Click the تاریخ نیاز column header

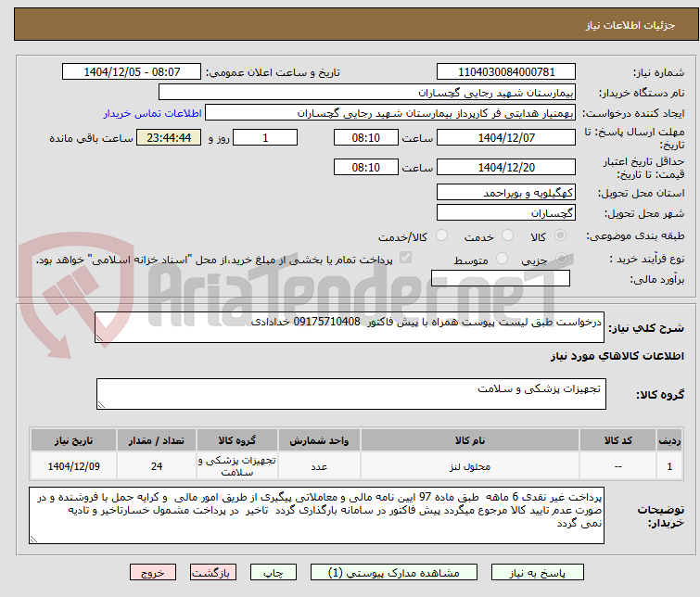(73, 440)
